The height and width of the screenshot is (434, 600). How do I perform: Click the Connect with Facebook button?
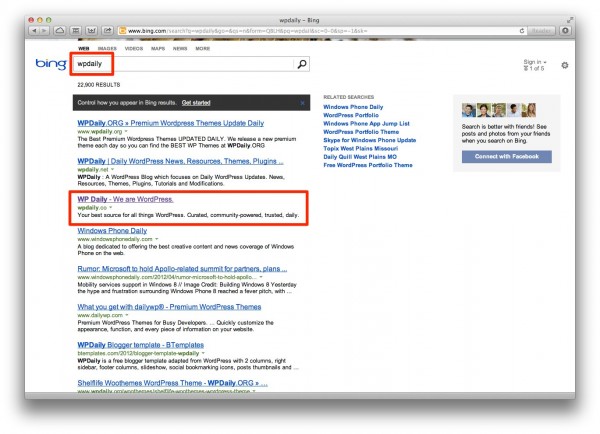click(507, 157)
